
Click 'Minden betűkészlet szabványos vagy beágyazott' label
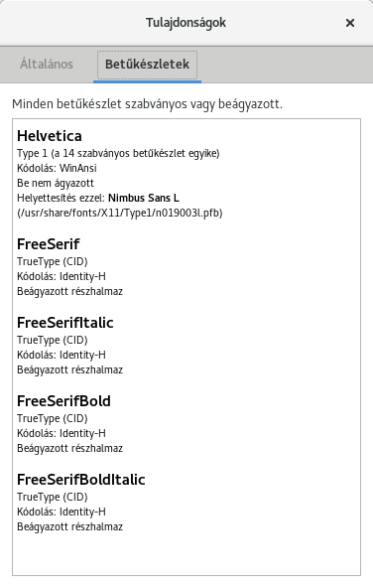[147, 104]
